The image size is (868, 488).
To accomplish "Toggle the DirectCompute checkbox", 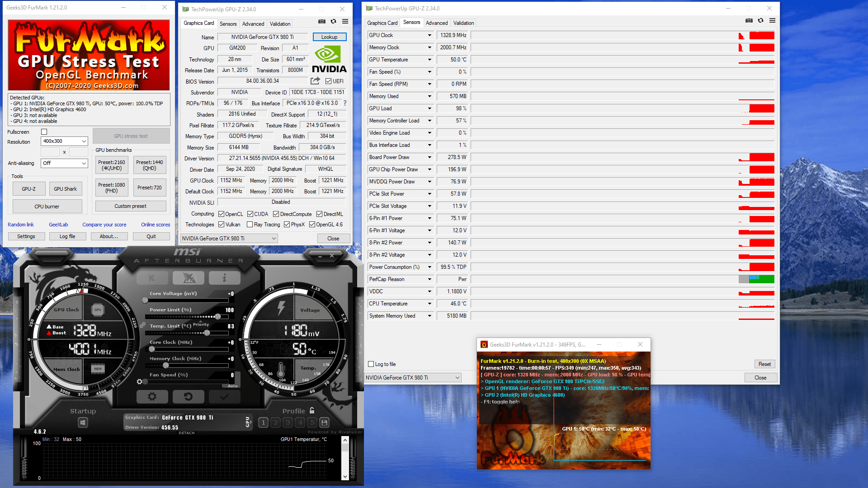I will pos(276,214).
